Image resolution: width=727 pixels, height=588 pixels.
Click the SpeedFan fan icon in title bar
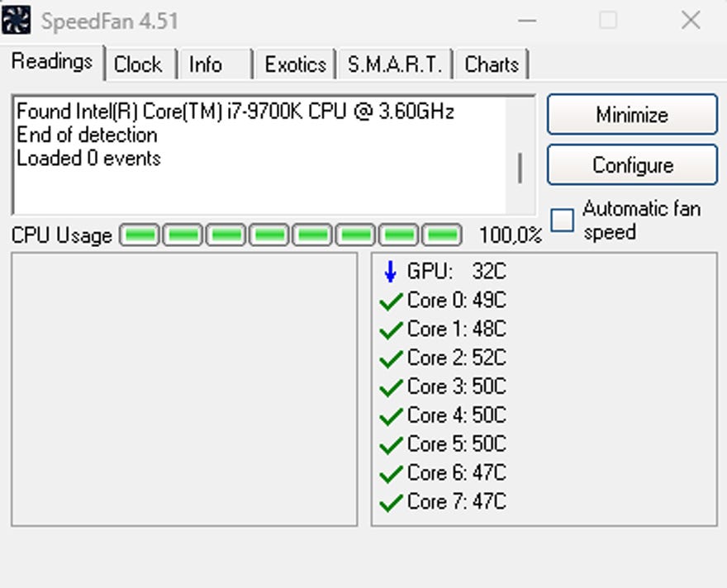point(16,20)
